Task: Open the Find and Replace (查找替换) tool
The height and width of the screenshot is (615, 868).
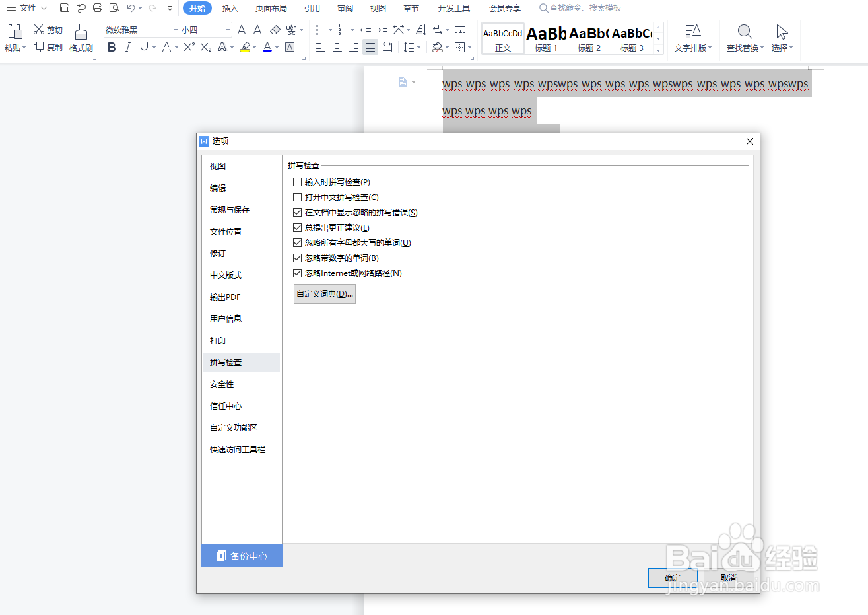Action: [745, 38]
